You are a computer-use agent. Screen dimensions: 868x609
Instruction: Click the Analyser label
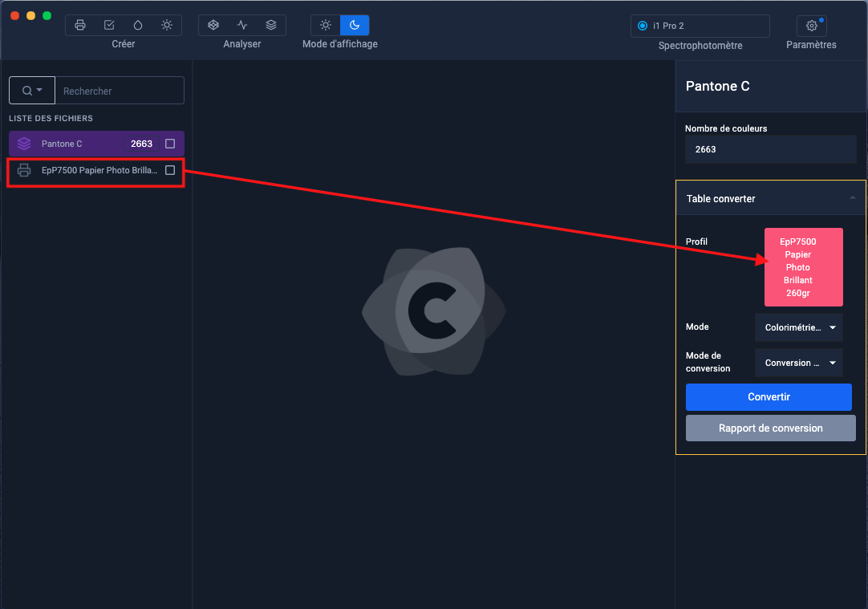pos(242,44)
